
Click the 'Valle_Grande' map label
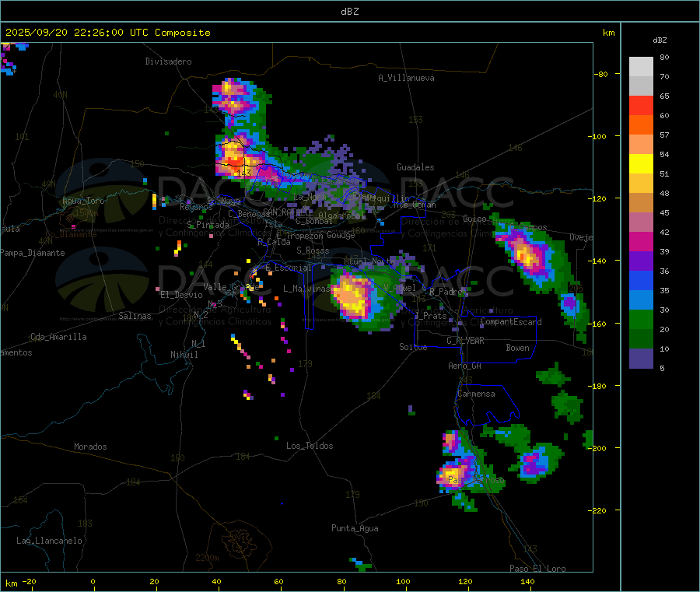click(231, 287)
